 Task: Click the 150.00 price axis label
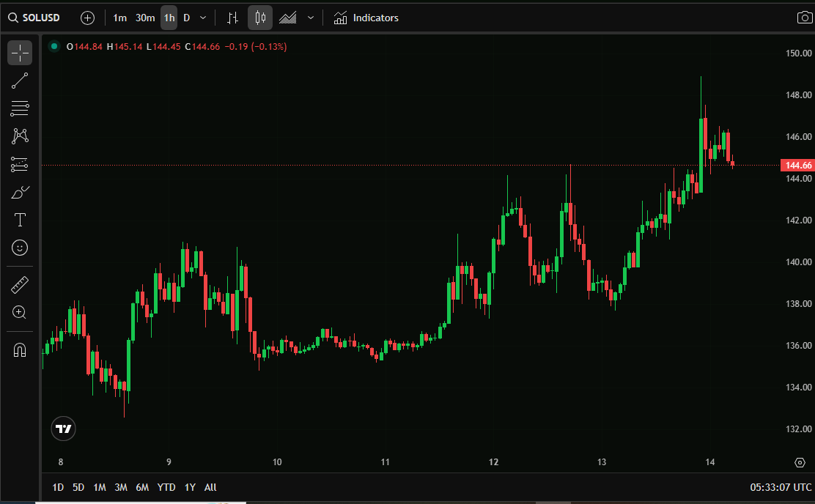[798, 53]
